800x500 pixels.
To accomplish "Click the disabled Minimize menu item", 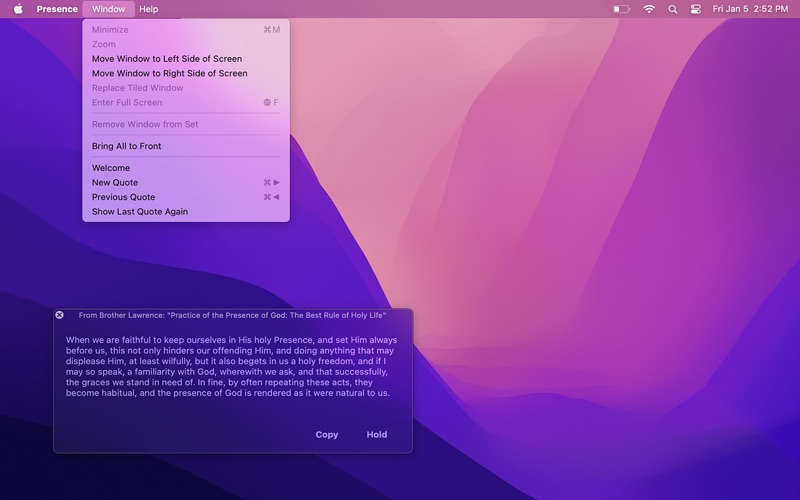I will click(186, 30).
